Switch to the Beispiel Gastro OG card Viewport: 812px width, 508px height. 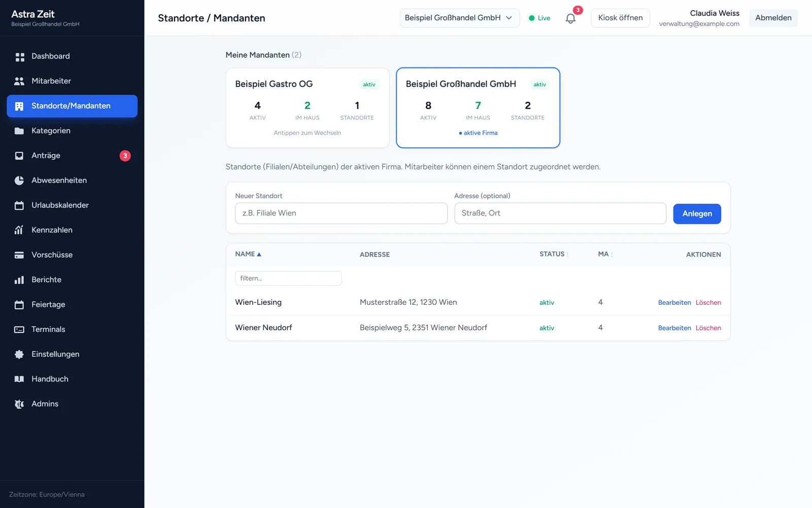[x=308, y=108]
